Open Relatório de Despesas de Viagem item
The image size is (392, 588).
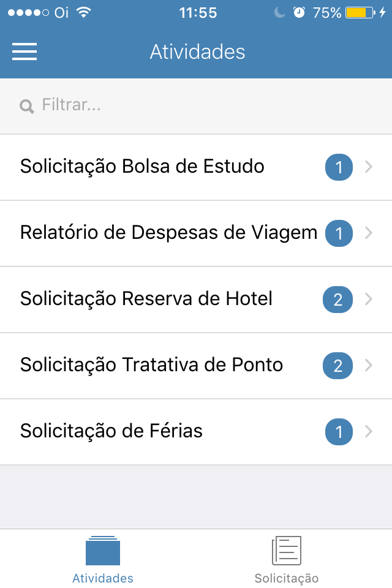(x=196, y=233)
